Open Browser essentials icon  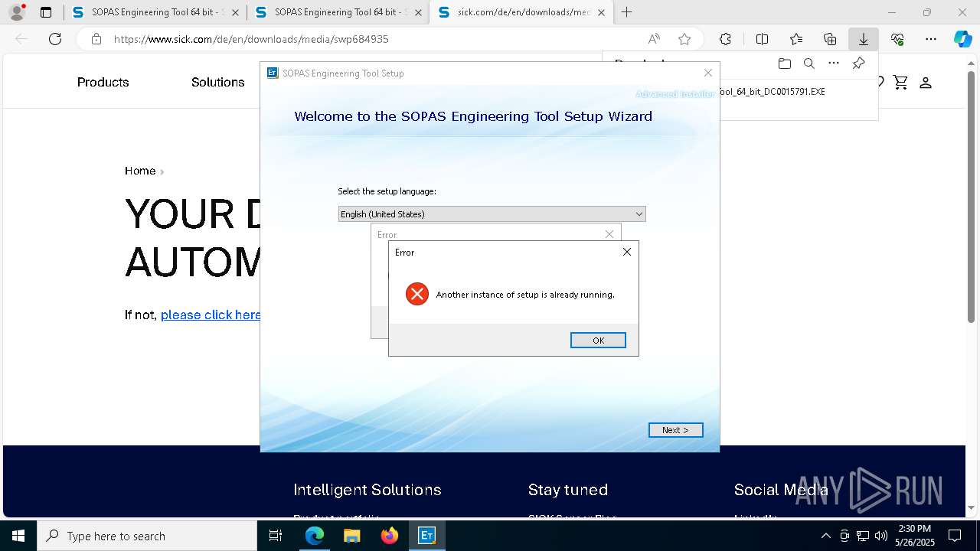897,39
